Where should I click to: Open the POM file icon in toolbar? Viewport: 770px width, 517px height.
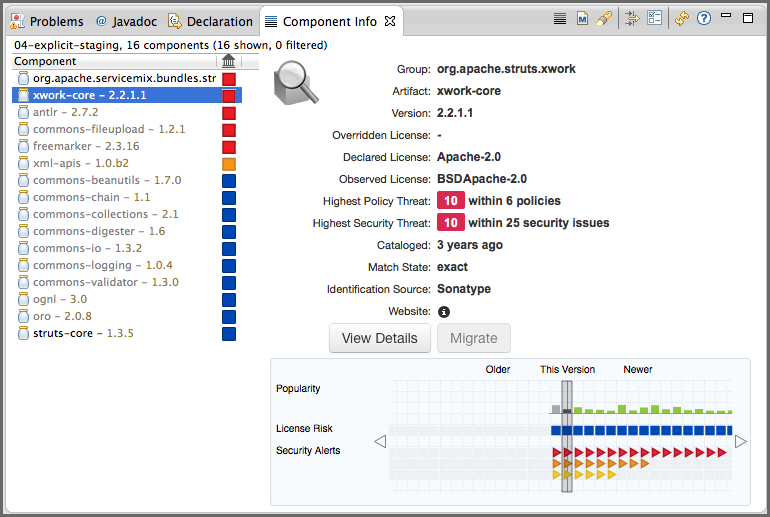coord(582,19)
